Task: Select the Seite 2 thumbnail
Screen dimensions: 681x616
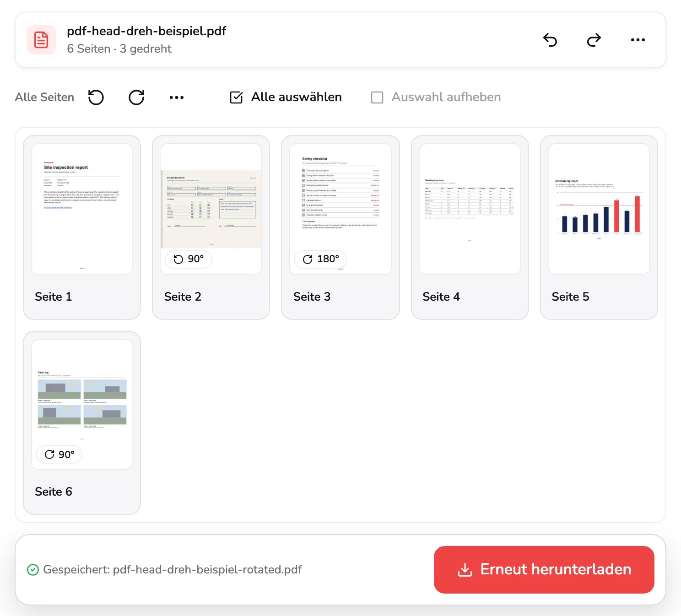Action: [x=211, y=209]
